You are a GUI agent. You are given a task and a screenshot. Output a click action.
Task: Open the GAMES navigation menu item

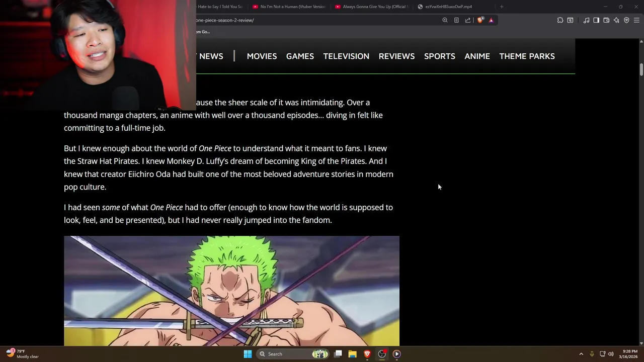[x=300, y=56]
